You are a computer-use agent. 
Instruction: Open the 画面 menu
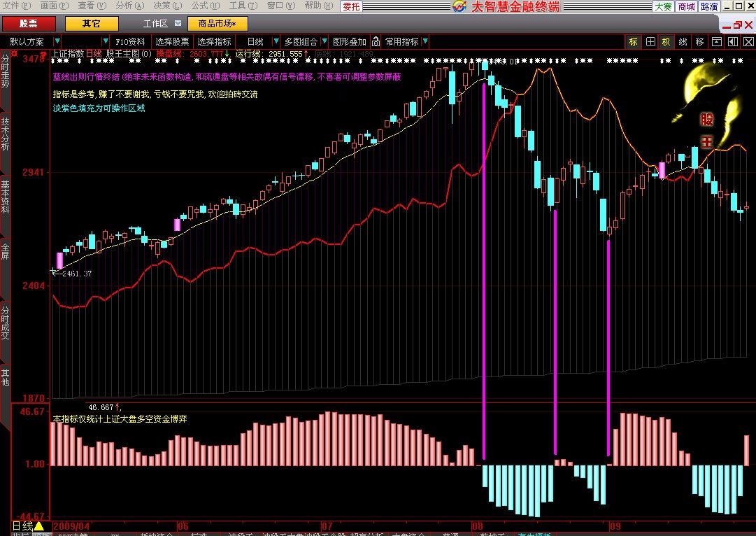click(x=55, y=6)
